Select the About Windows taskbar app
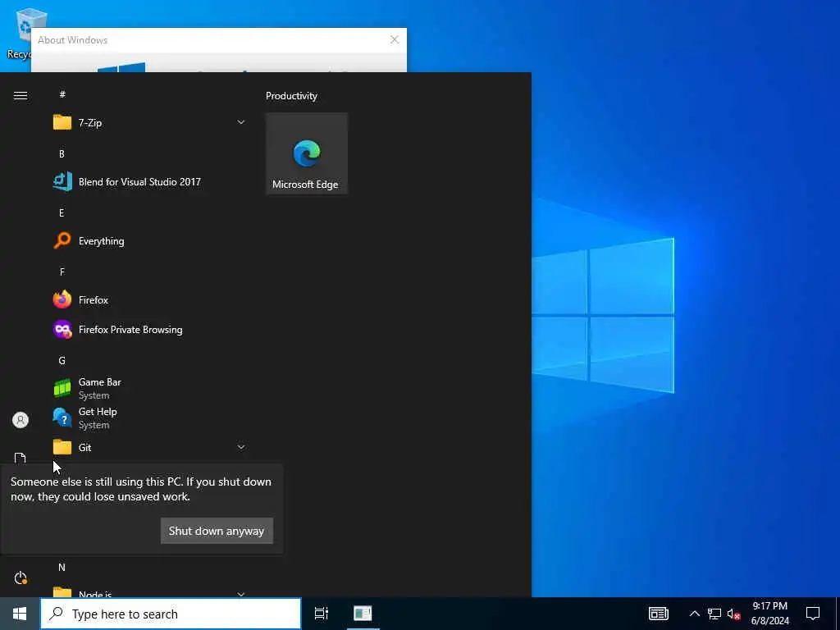840x630 pixels. point(363,614)
